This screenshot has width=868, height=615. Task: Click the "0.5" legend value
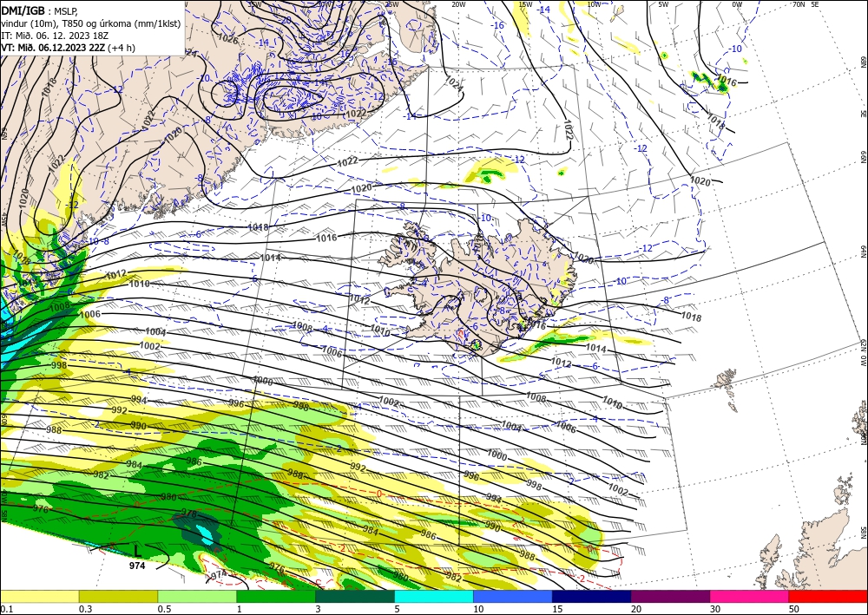[164, 609]
